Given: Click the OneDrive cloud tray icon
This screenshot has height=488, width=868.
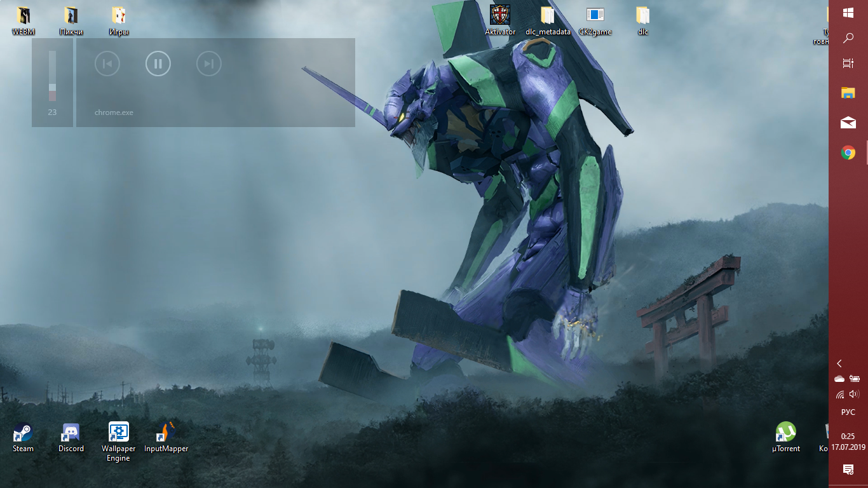Looking at the screenshot, I should [839, 379].
